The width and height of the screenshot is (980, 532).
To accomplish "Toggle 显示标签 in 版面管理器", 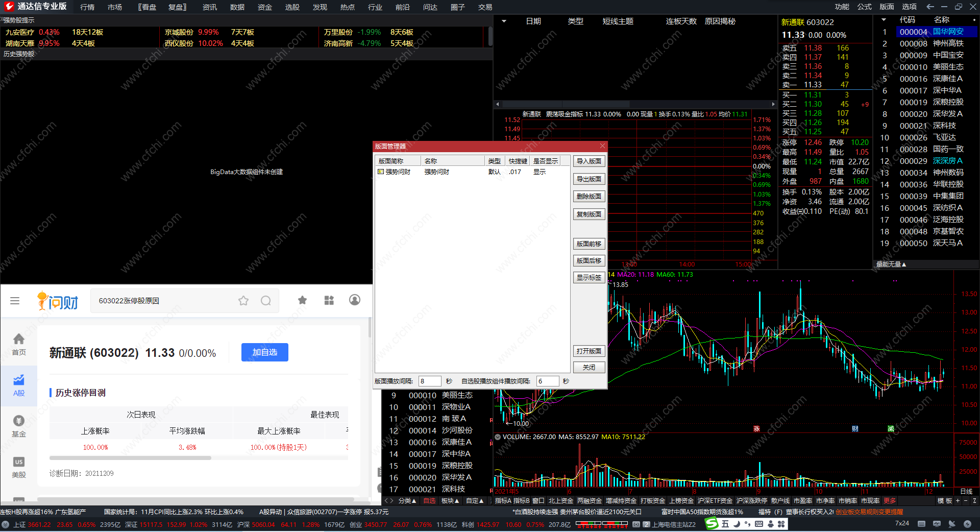I will coord(589,278).
